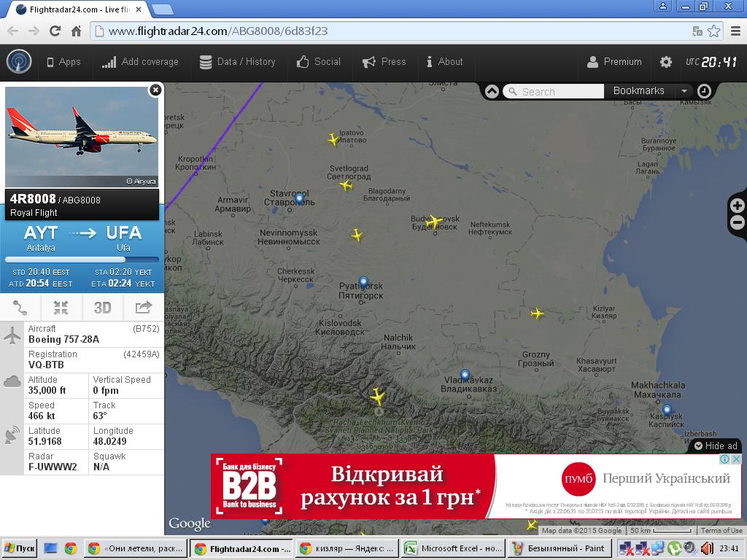Screen dimensions: 747x560
Task: Zoom in on the map with plus button
Action: (738, 206)
